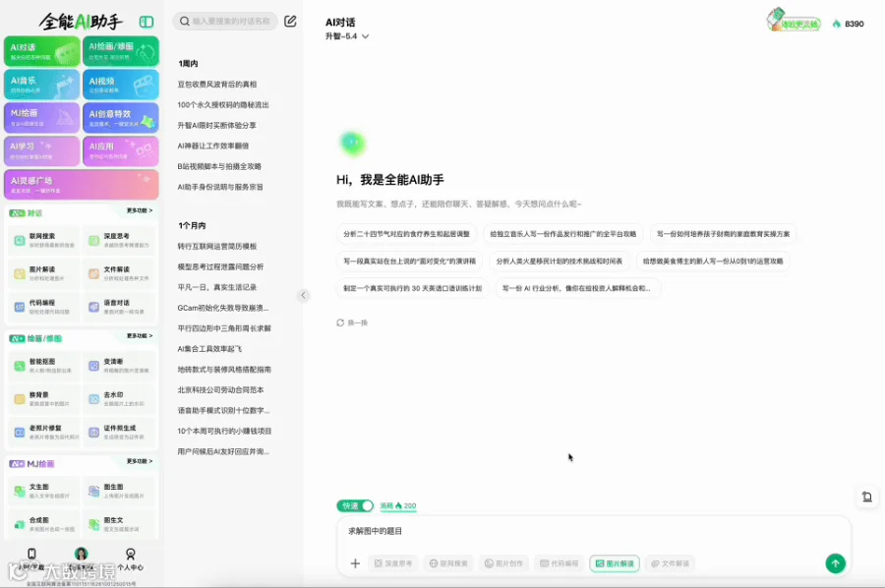This screenshot has width=885, height=588.
Task: Open the AI音乐 tile
Action: point(42,85)
